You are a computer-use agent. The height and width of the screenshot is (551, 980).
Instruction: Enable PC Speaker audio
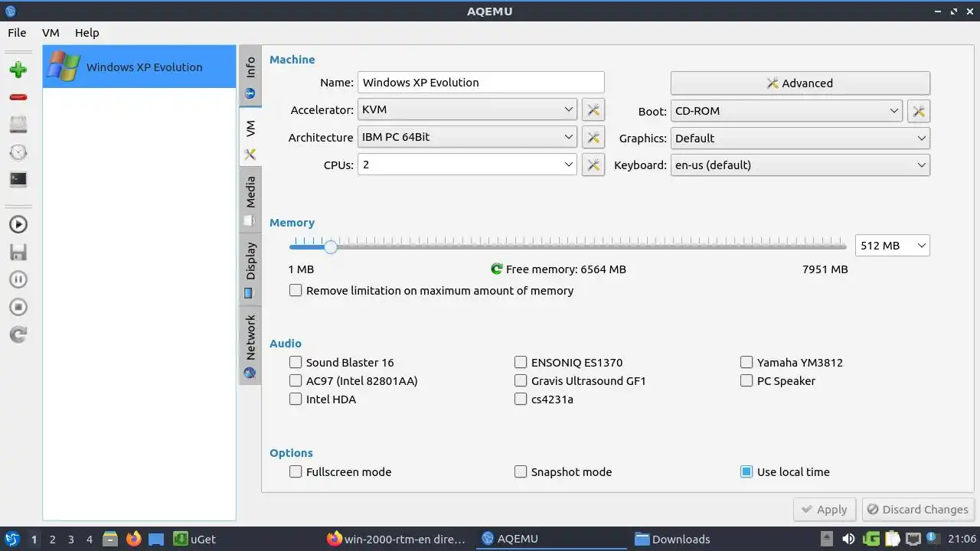[x=777, y=381]
